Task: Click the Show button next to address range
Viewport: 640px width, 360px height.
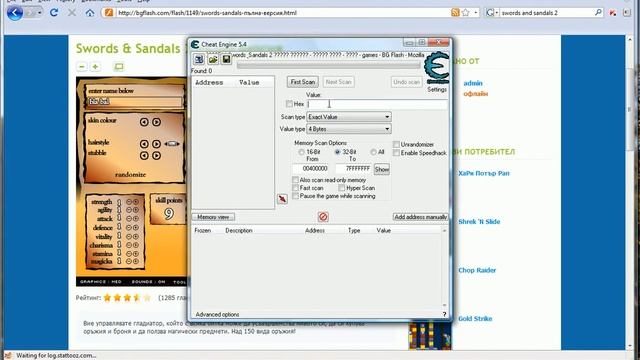Action: pos(382,169)
